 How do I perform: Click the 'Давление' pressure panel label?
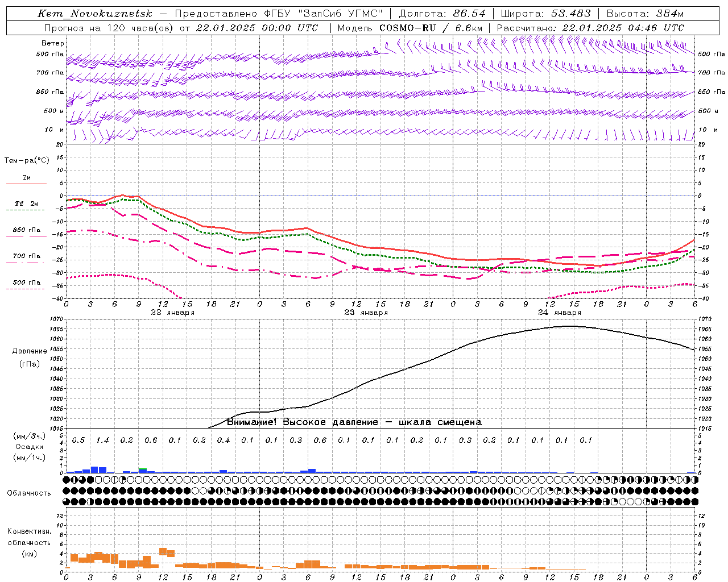(30, 351)
